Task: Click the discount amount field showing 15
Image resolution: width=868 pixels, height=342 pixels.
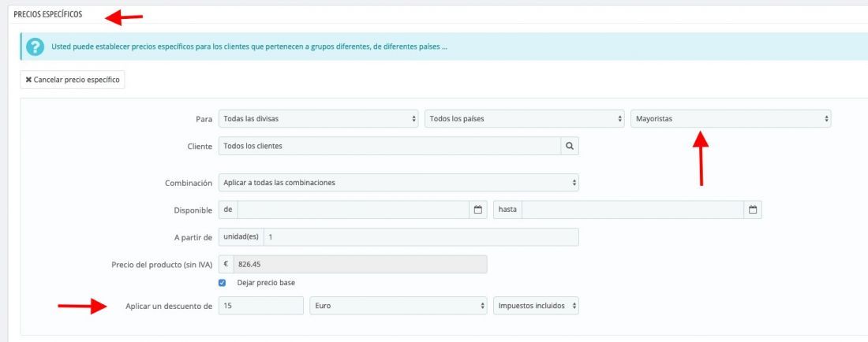Action: [x=260, y=306]
